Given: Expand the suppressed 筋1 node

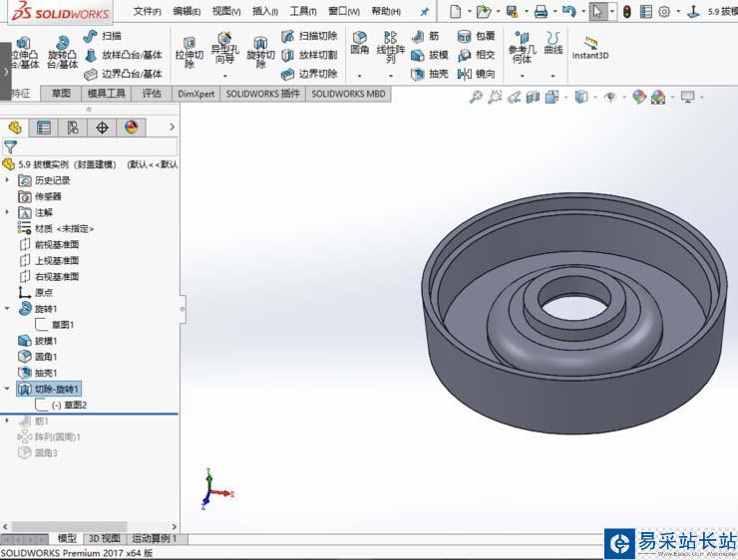Looking at the screenshot, I should click(7, 420).
